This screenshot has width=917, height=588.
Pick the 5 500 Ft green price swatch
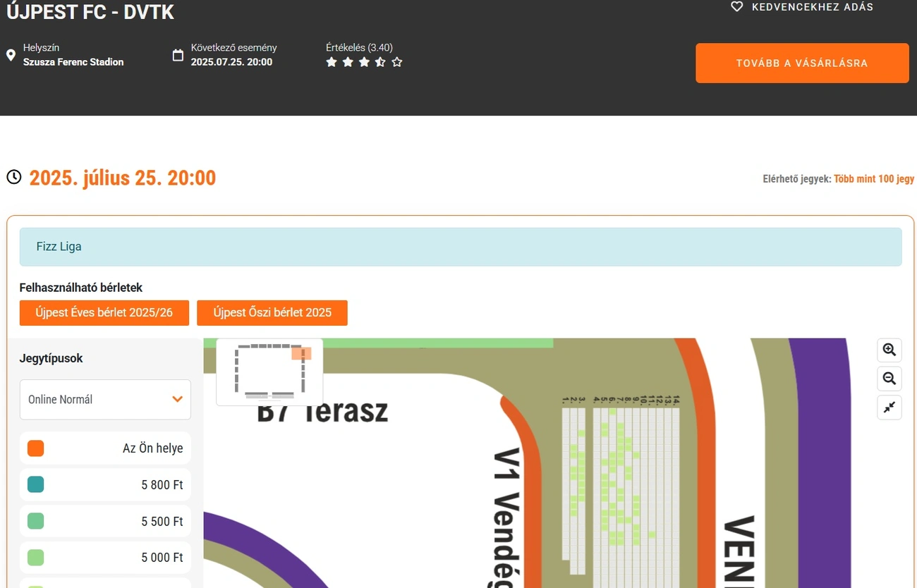click(x=35, y=521)
